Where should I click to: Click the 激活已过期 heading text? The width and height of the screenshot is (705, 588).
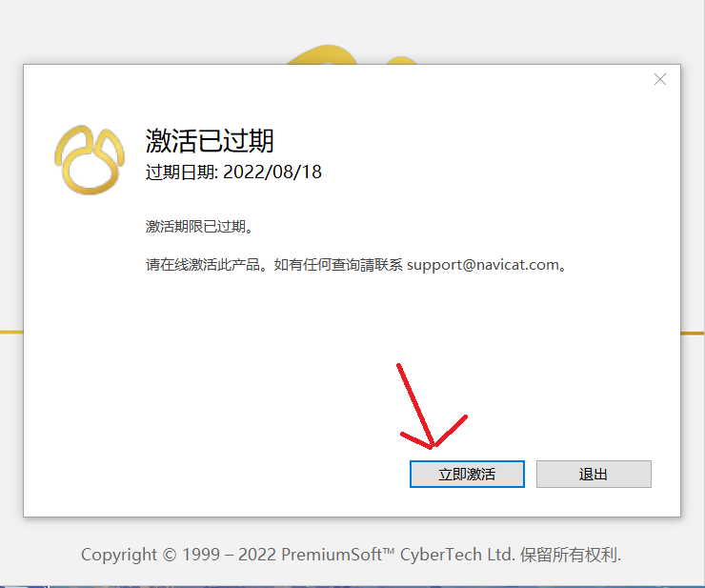pyautogui.click(x=210, y=141)
